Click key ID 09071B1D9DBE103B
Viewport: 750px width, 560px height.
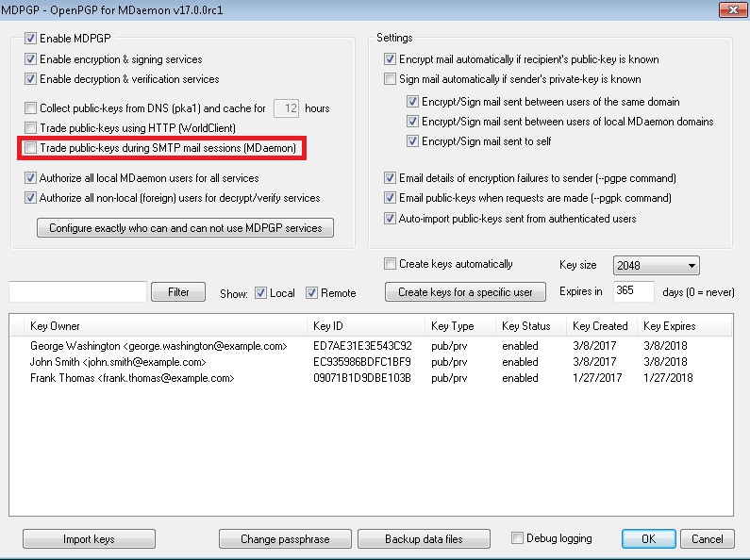tap(362, 378)
